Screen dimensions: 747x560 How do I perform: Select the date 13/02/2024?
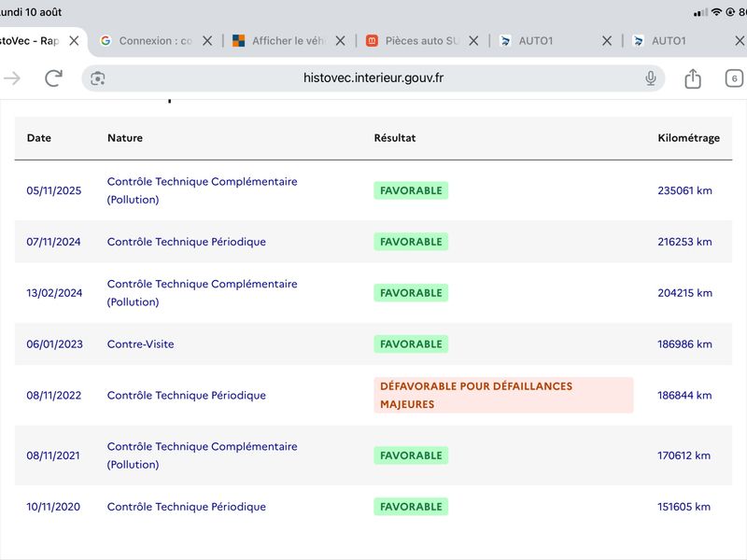(54, 293)
